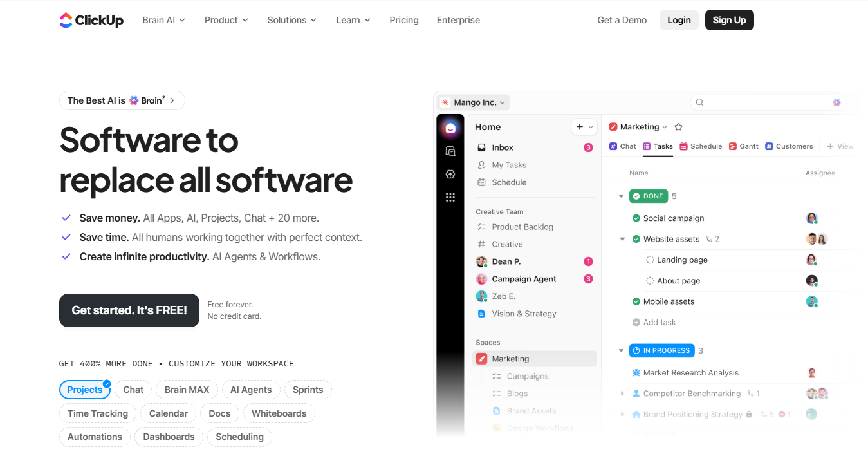Viewport: 868px width, 465px height.
Task: Toggle the Mobile assets done checkmark
Action: pos(636,301)
